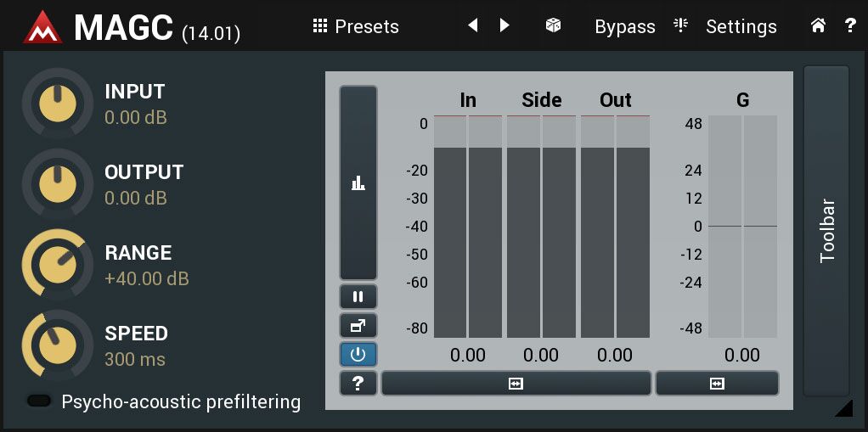
Task: Pause the meters
Action: (x=358, y=297)
